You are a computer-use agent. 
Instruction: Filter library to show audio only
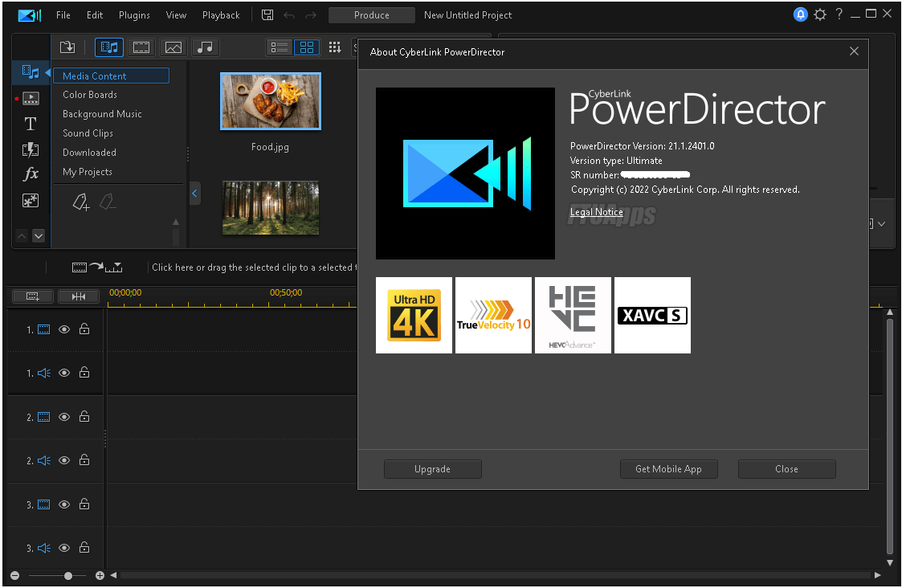click(205, 47)
